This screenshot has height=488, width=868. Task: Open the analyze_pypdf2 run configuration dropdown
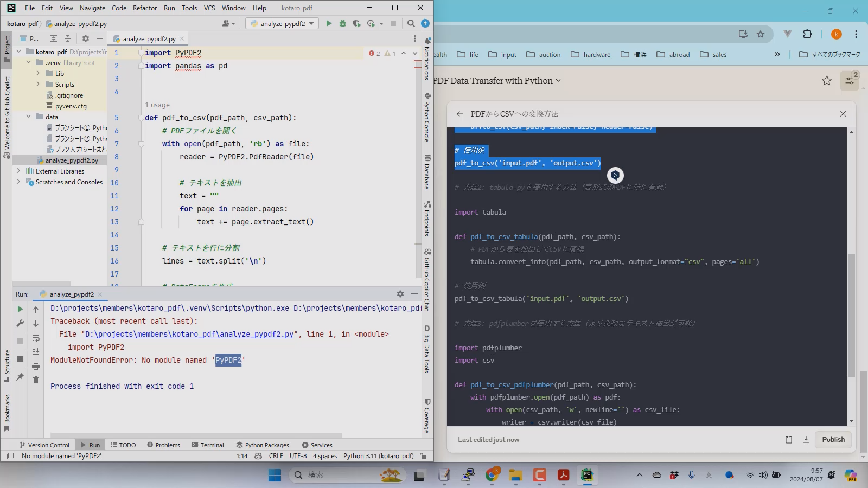coord(282,23)
